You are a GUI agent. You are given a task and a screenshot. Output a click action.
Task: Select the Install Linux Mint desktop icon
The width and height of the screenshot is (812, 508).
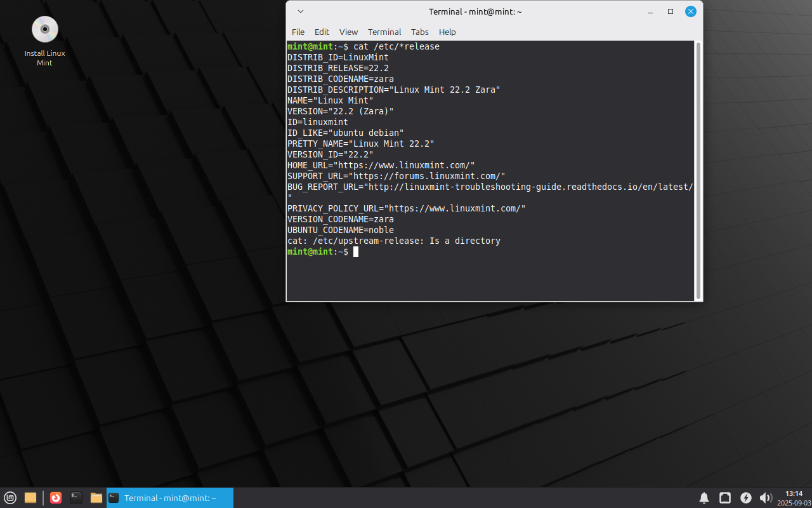(44, 41)
